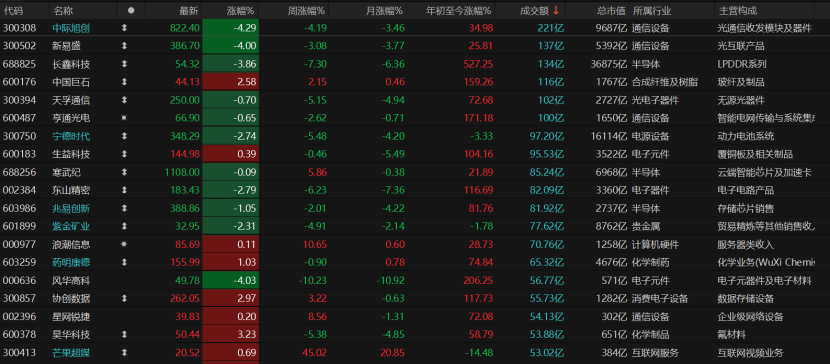The height and width of the screenshot is (364, 830).
Task: Sort by 年初至今涨幅% column header
Action: (459, 10)
